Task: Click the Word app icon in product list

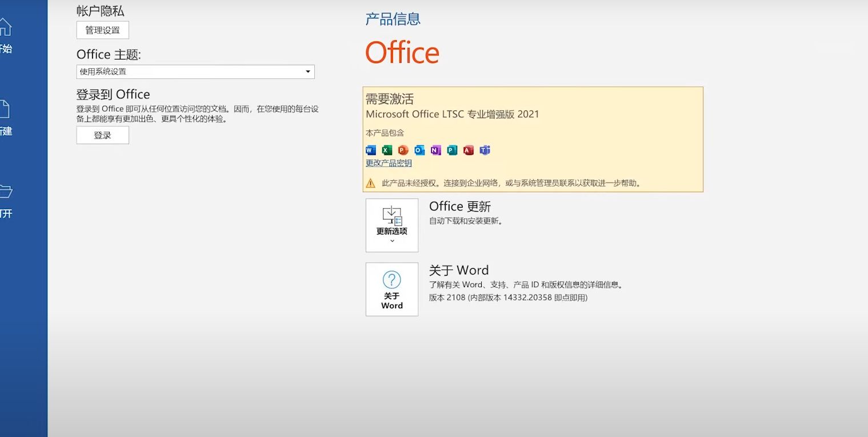Action: (x=371, y=150)
